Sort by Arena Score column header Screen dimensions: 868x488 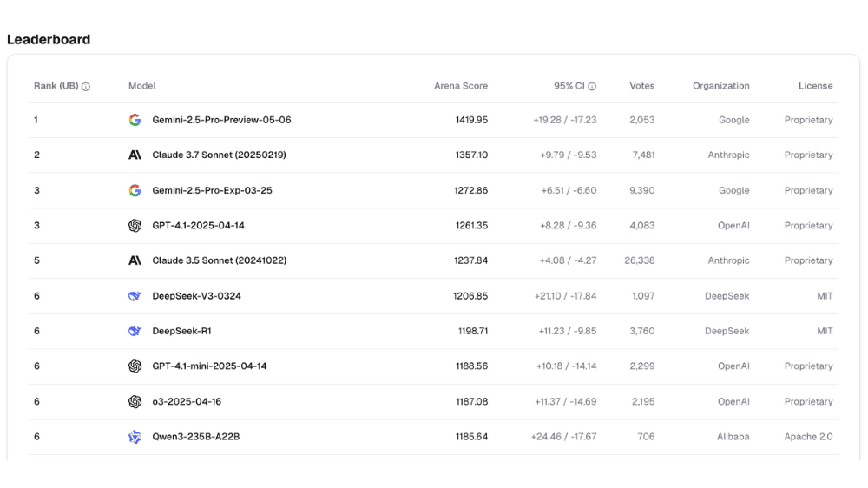coord(461,86)
